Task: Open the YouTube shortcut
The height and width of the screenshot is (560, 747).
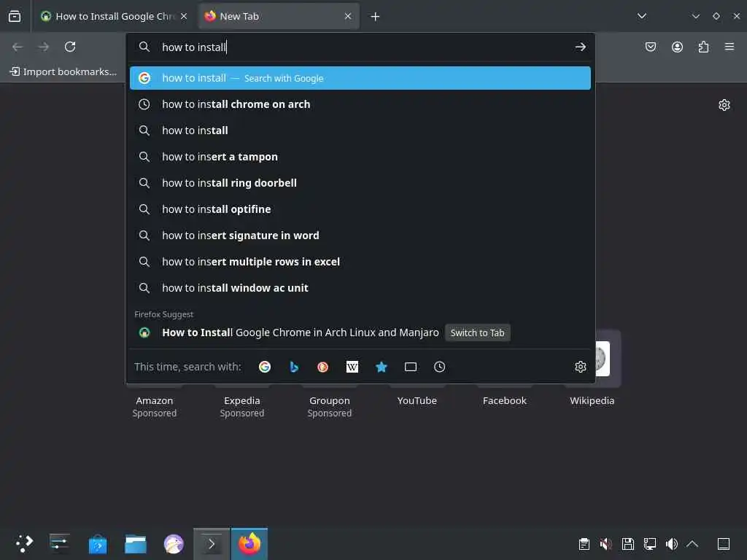Action: click(417, 400)
